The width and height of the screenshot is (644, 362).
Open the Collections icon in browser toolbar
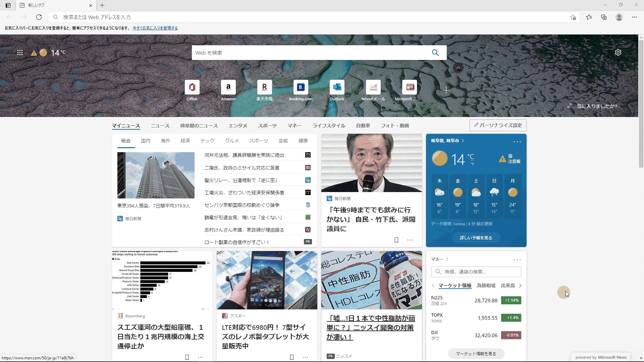604,17
